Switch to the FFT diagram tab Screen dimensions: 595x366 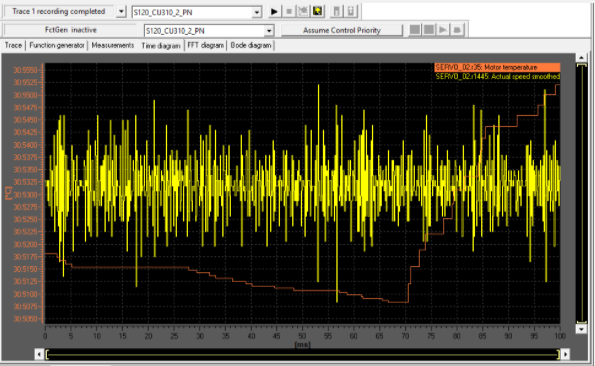(x=205, y=46)
